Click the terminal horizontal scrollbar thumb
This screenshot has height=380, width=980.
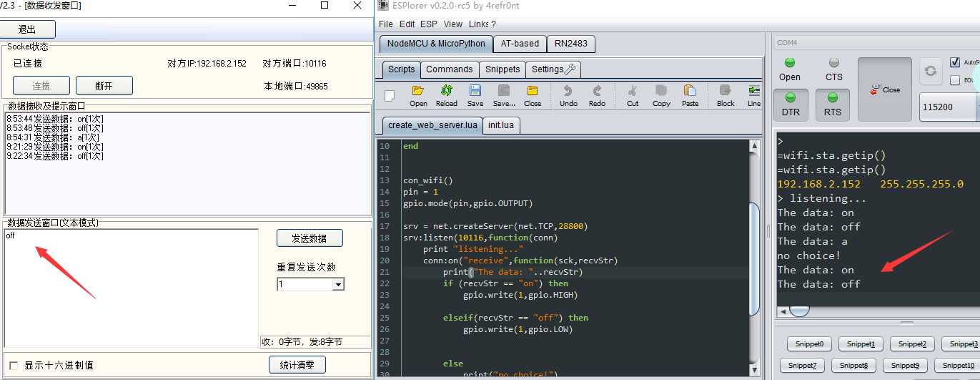click(x=799, y=311)
